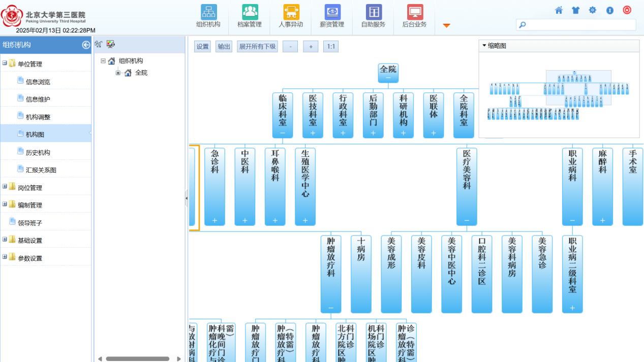Open the 自助服务 module icon

tap(373, 12)
